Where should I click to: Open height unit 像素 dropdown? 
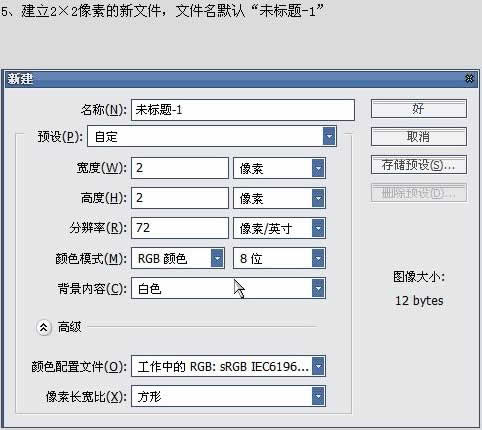pyautogui.click(x=279, y=198)
